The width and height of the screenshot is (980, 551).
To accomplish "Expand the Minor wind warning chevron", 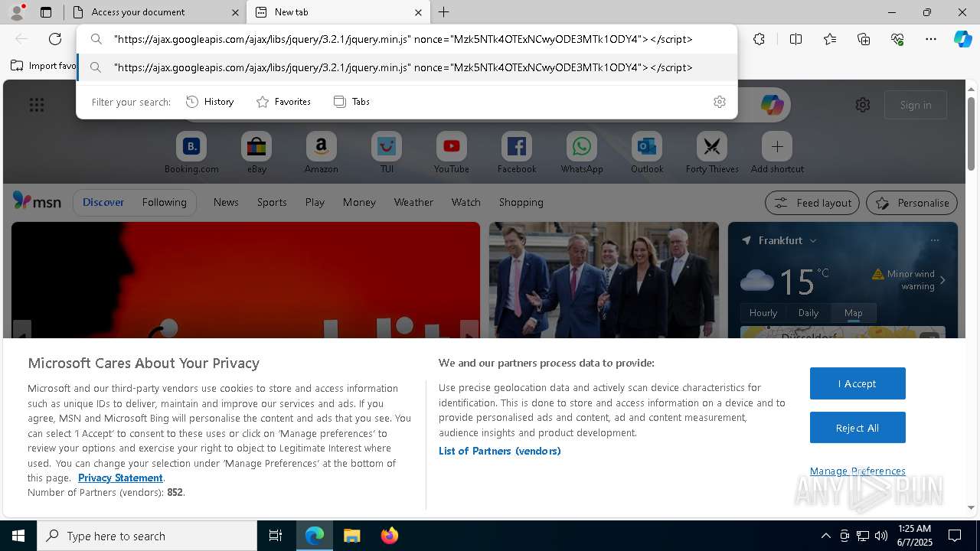I will (942, 280).
